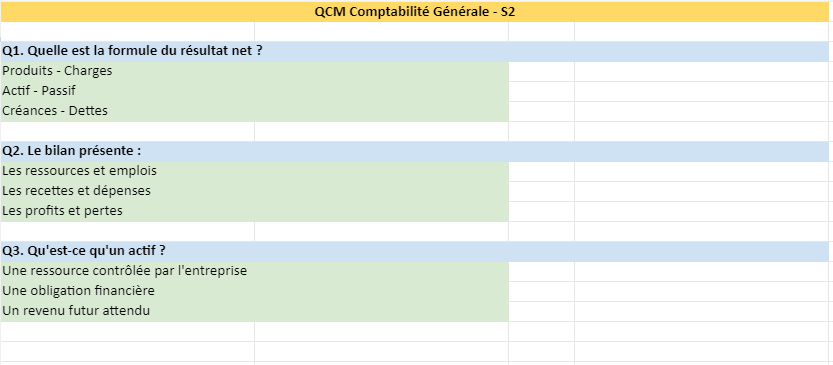The image size is (833, 365).
Task: Click the empty cell right of 'Actif - Passif'
Action: pyautogui.click(x=541, y=91)
